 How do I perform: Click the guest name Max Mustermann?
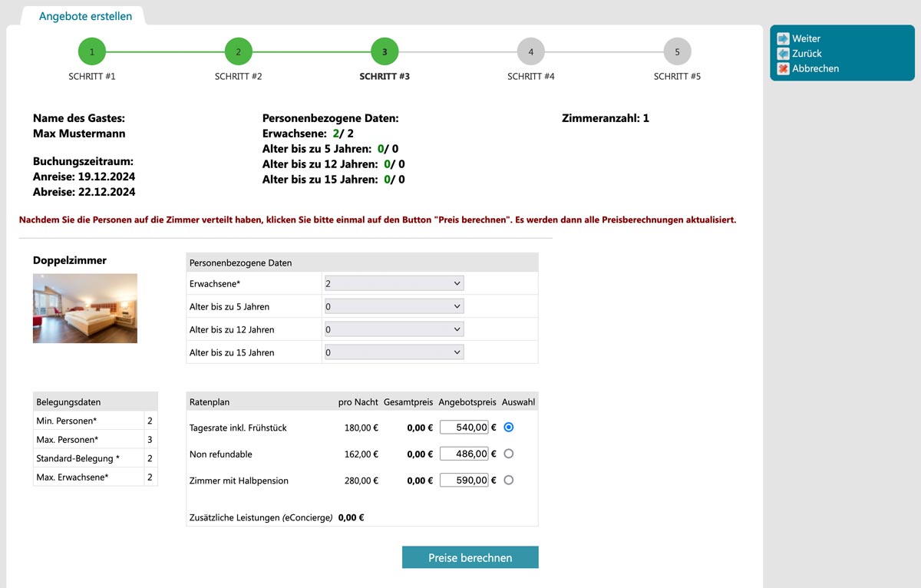(79, 134)
